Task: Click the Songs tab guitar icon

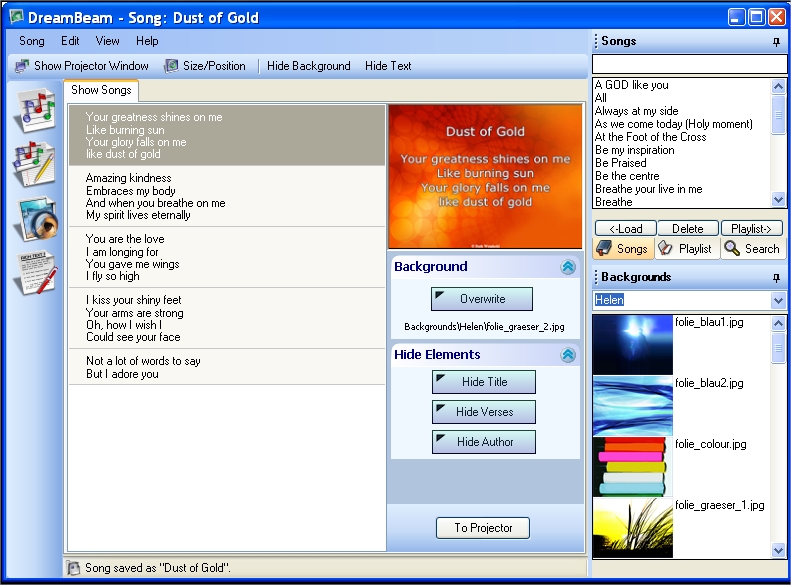Action: 604,248
